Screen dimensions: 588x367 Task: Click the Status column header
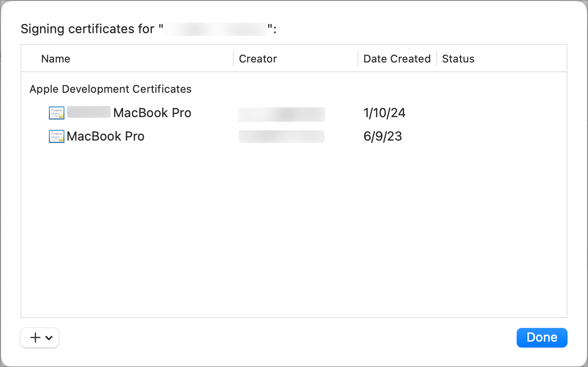point(458,59)
